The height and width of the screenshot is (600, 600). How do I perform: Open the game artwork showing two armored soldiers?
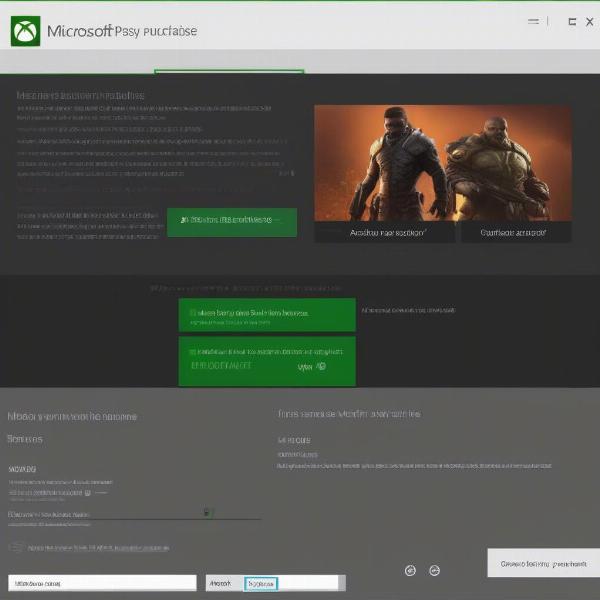click(x=443, y=163)
